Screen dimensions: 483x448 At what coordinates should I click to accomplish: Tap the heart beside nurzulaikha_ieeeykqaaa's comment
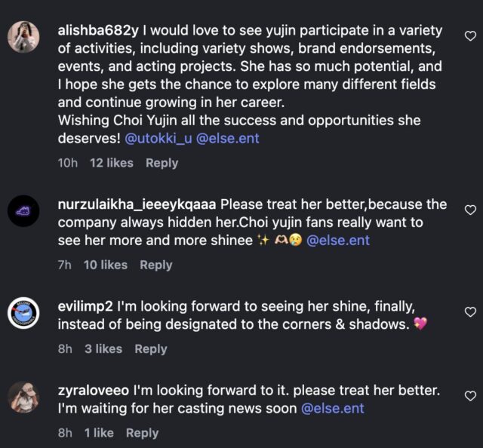470,210
